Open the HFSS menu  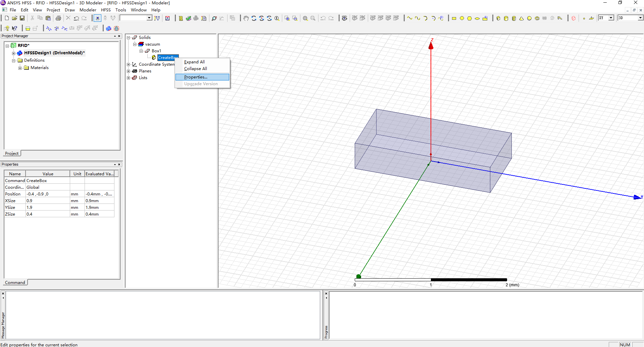[106, 10]
